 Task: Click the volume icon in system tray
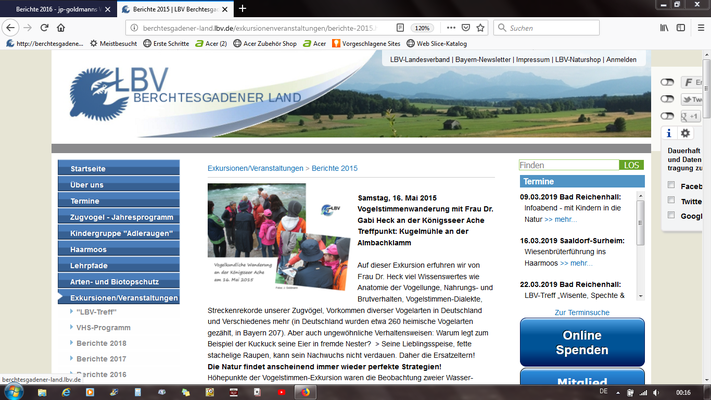click(x=656, y=393)
